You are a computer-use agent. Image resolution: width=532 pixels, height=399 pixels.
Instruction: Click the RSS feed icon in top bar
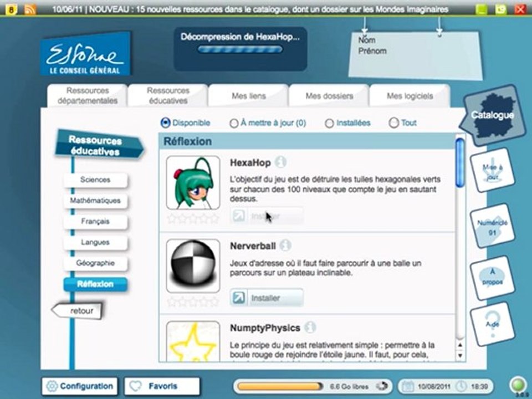click(x=30, y=9)
